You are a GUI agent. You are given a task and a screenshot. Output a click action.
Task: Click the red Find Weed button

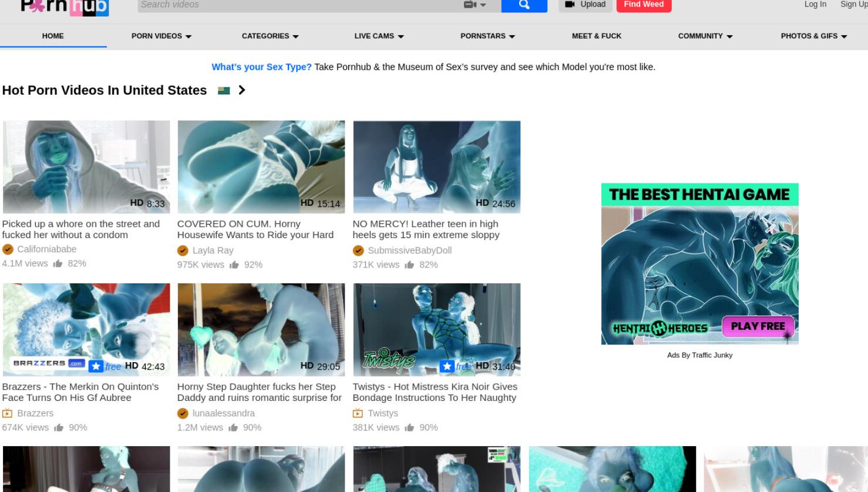click(644, 5)
